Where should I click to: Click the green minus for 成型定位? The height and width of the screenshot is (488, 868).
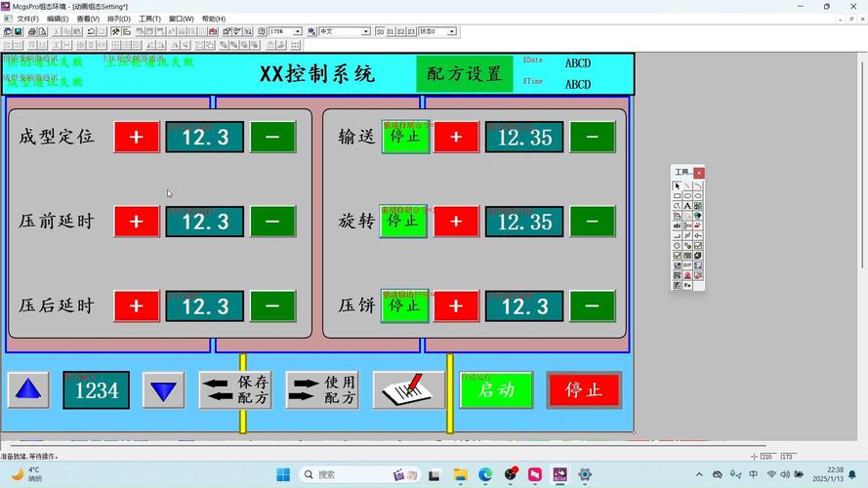pos(272,137)
